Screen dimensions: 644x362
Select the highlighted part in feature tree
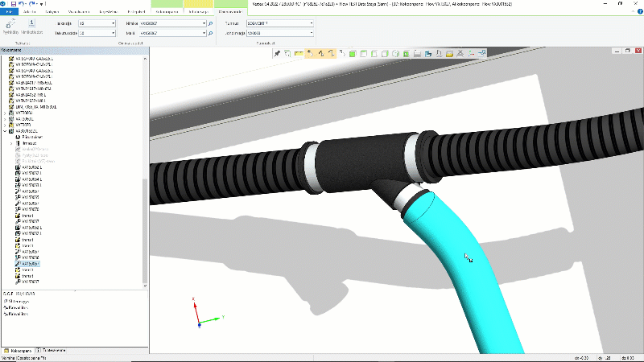point(31,263)
